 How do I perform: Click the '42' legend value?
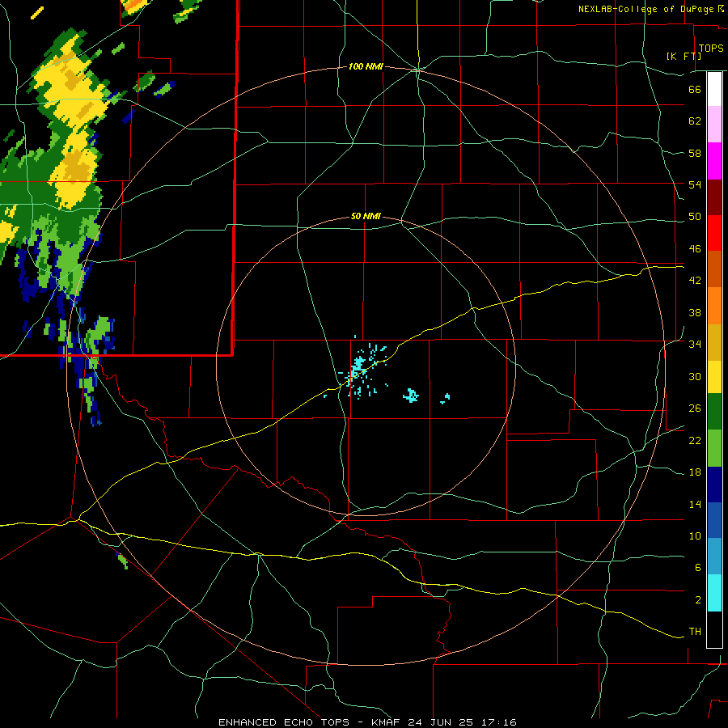pyautogui.click(x=695, y=281)
